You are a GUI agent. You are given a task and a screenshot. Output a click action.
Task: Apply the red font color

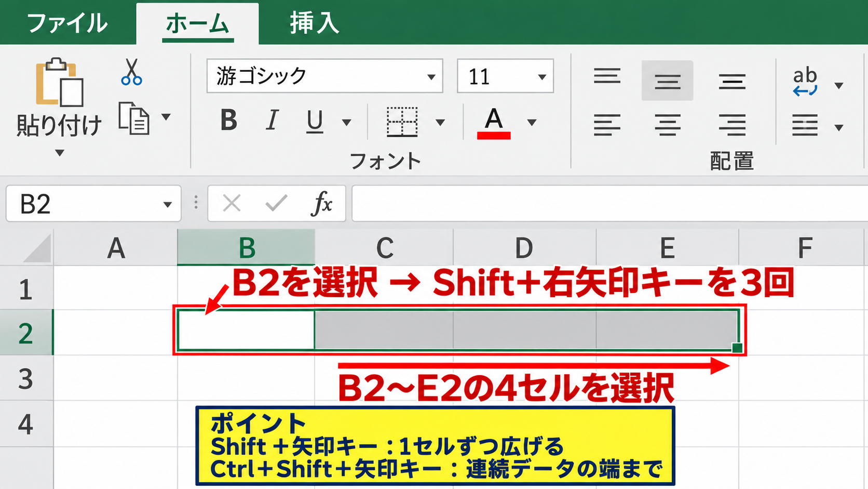[x=494, y=123]
